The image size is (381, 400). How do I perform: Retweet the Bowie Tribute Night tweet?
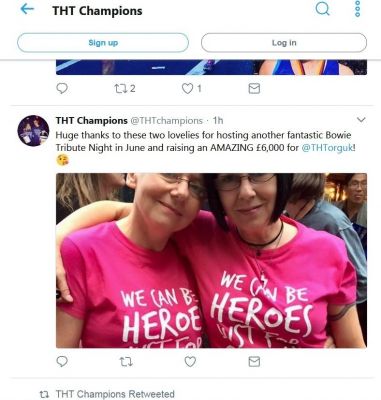tap(126, 362)
